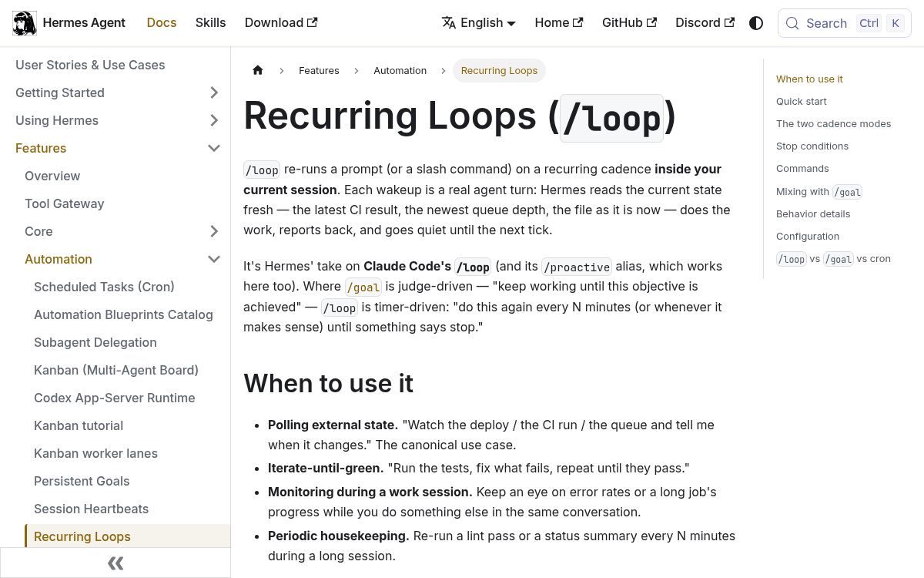Expand the Getting Started section
Screen dimensions: 924x578
pos(214,92)
